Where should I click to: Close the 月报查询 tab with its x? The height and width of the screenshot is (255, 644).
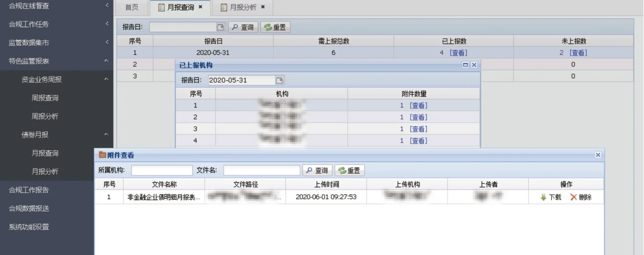200,7
